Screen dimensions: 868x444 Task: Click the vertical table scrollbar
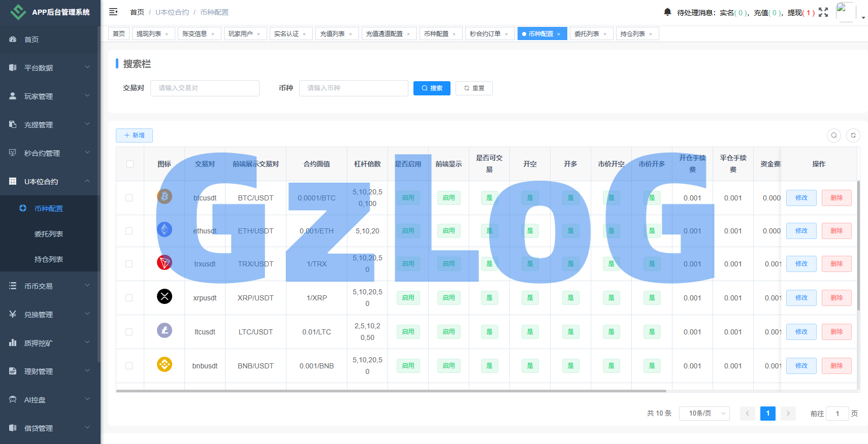point(858,245)
